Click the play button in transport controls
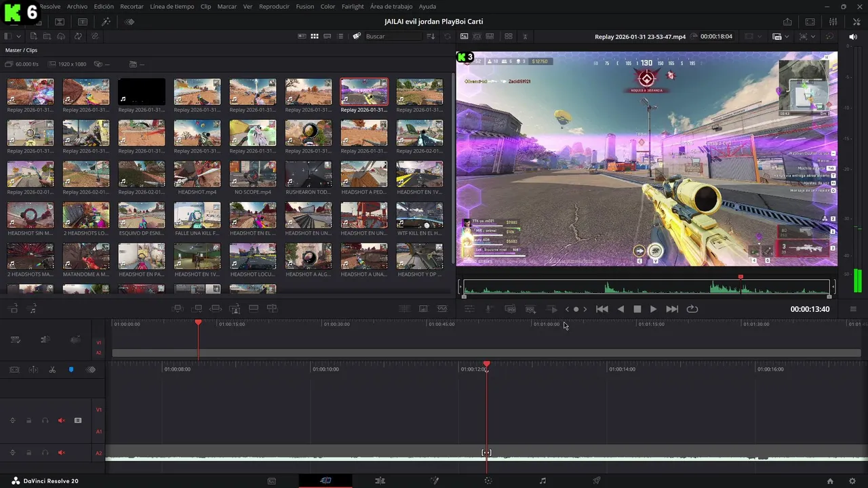This screenshot has height=488, width=868. (x=653, y=309)
